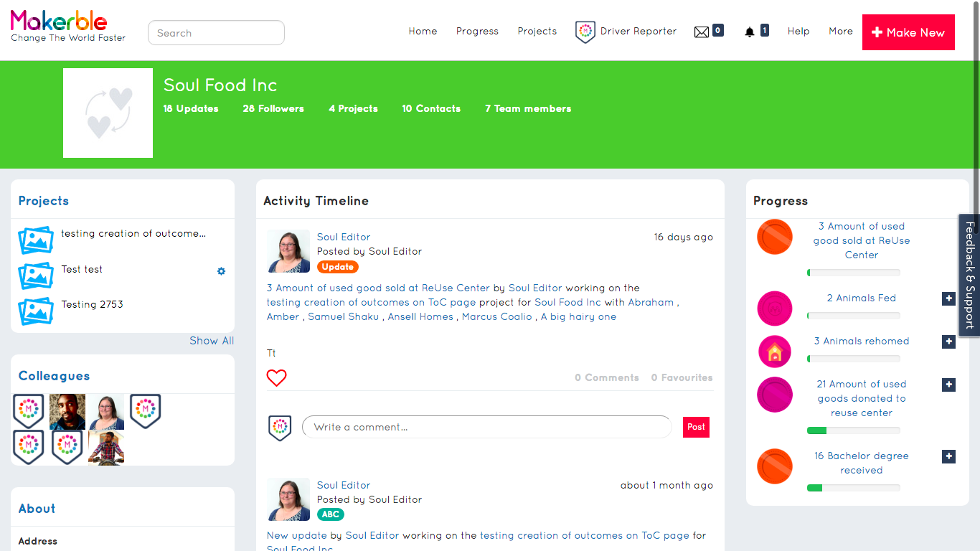Click progress bar under Animals Fed
This screenshot has height=551, width=980.
tap(854, 316)
